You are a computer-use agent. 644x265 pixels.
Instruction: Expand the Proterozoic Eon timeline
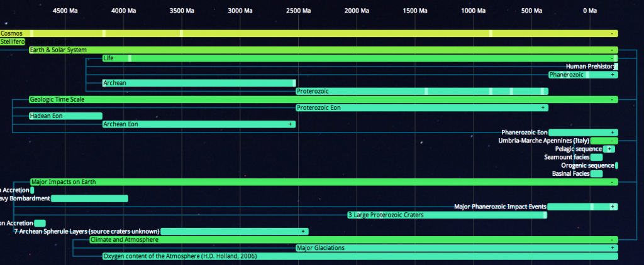tap(543, 108)
